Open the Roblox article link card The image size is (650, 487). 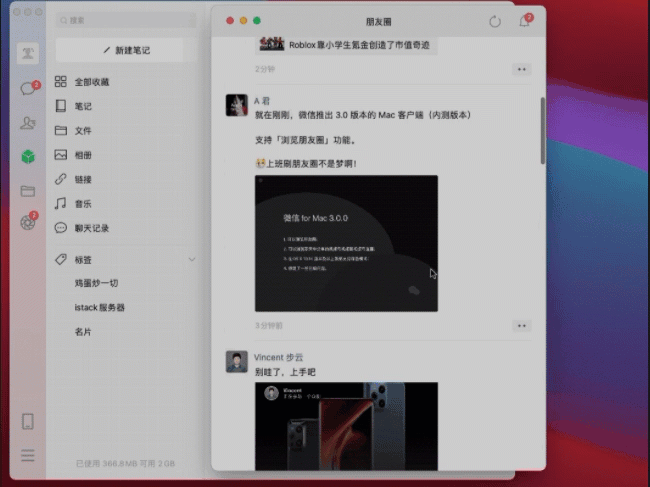tap(346, 45)
